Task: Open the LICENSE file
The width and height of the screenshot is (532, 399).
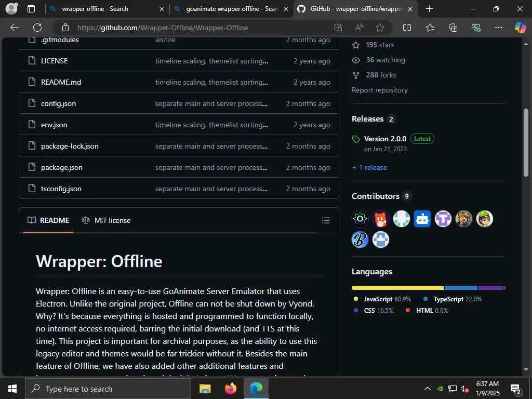Action: click(54, 61)
